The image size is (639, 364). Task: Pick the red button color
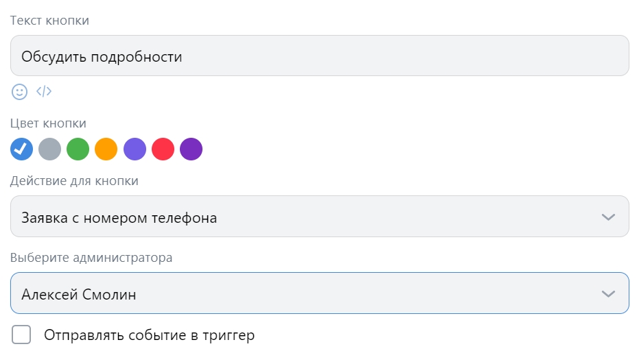pyautogui.click(x=163, y=149)
